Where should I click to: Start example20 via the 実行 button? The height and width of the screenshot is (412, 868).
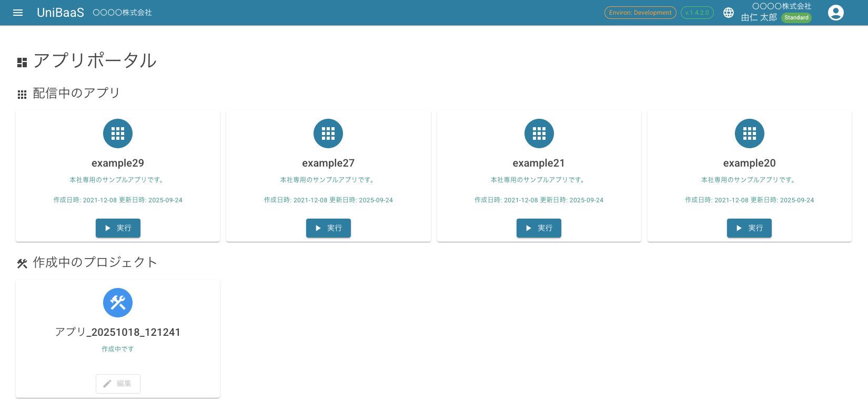click(749, 228)
